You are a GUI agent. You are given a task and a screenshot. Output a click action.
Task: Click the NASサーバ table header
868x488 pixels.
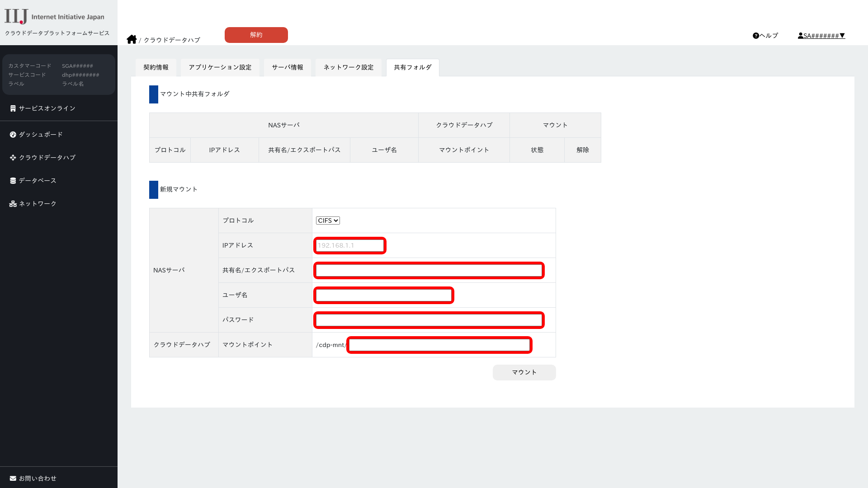tap(284, 125)
